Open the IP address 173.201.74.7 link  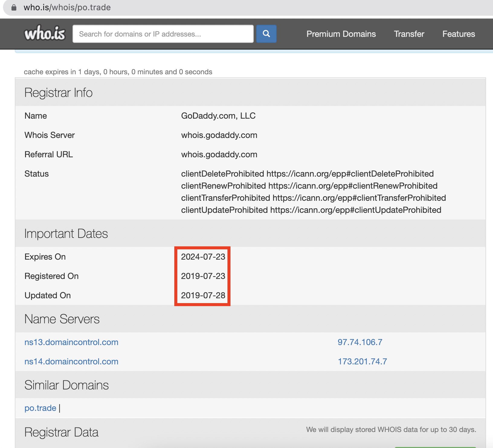(x=362, y=361)
